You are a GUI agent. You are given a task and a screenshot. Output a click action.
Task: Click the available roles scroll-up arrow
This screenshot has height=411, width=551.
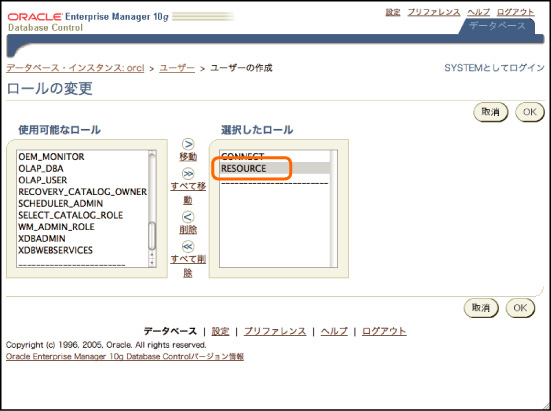pos(152,255)
